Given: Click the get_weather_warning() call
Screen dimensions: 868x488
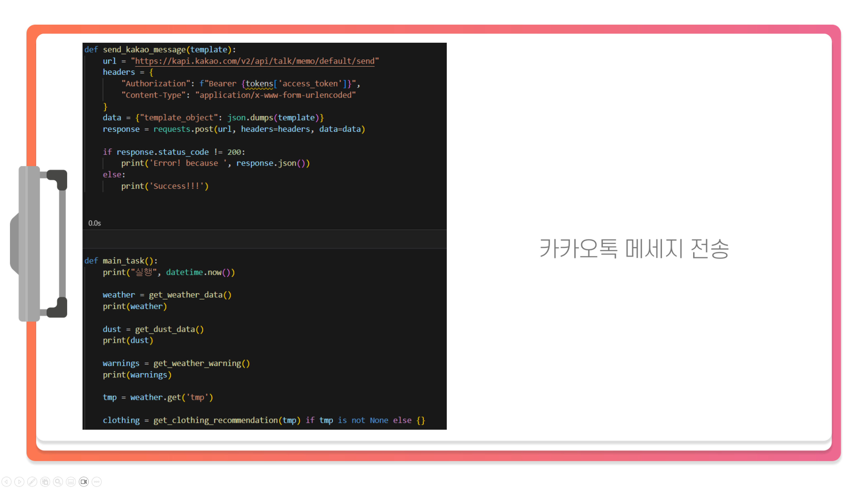Looking at the screenshot, I should click(x=201, y=363).
